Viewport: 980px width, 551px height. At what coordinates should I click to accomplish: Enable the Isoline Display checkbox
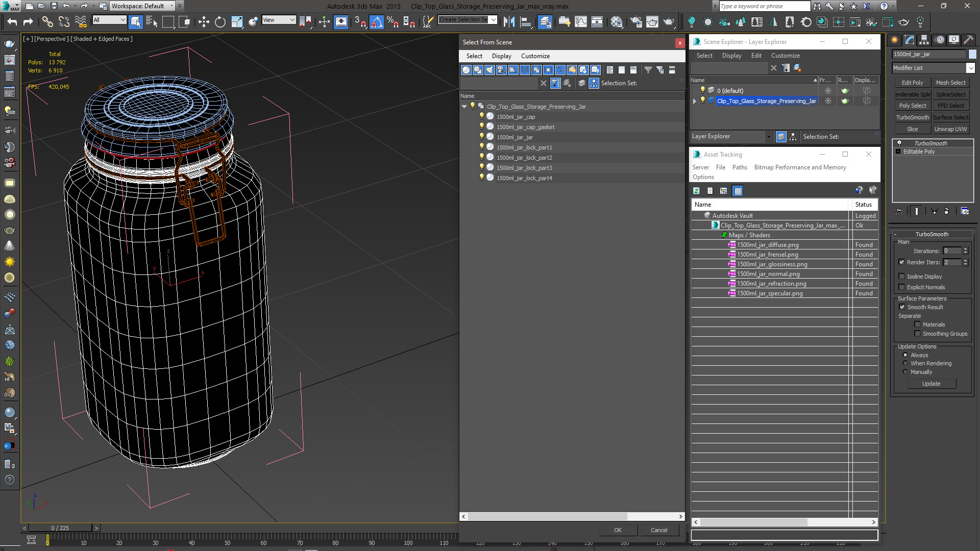(902, 276)
